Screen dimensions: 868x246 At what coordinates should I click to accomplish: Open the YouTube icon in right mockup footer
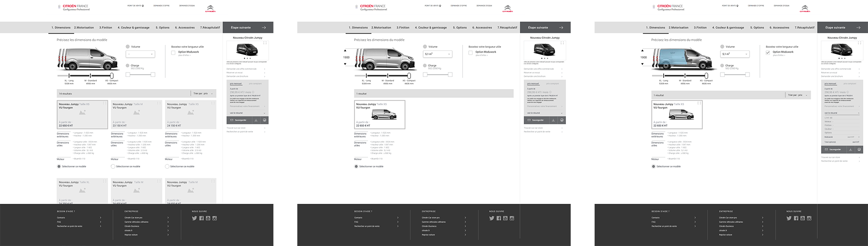point(802,218)
